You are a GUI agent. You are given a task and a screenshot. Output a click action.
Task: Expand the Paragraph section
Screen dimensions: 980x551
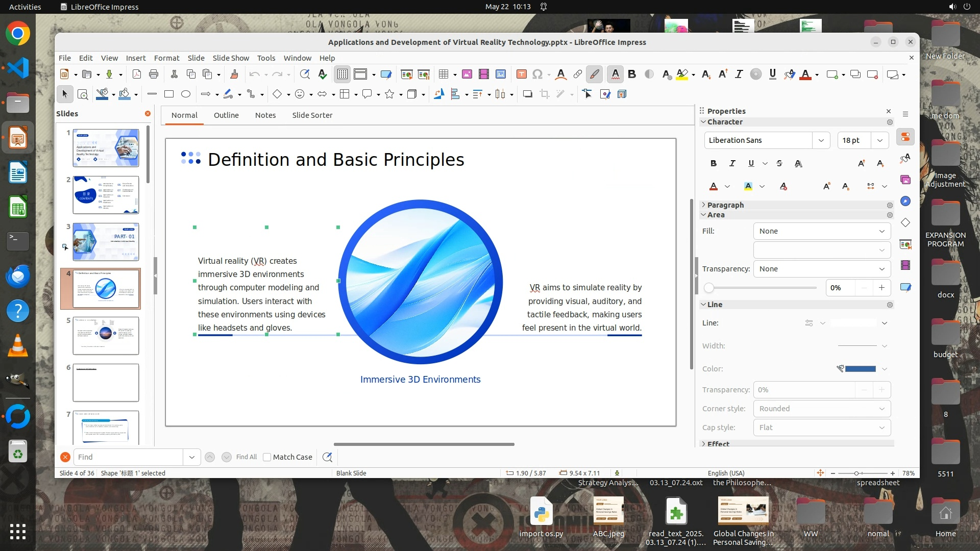pyautogui.click(x=725, y=205)
